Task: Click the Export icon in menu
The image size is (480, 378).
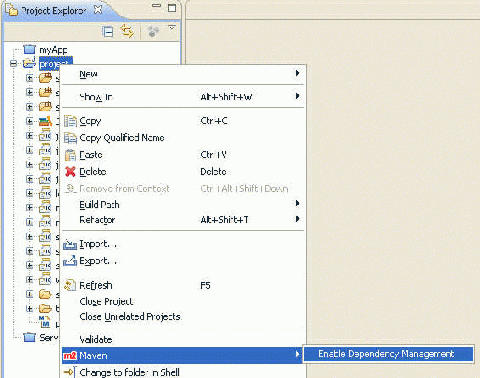Action: (x=70, y=261)
